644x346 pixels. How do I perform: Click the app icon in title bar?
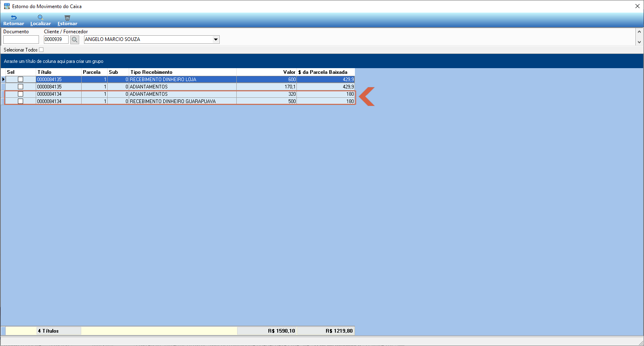7,6
